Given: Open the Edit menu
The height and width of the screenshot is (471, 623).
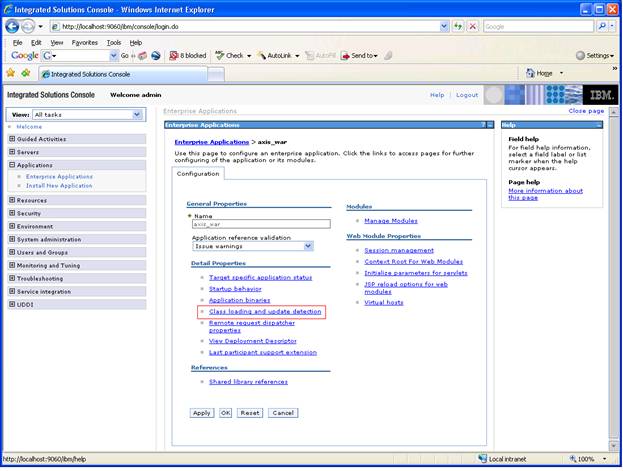Looking at the screenshot, I should (x=36, y=43).
